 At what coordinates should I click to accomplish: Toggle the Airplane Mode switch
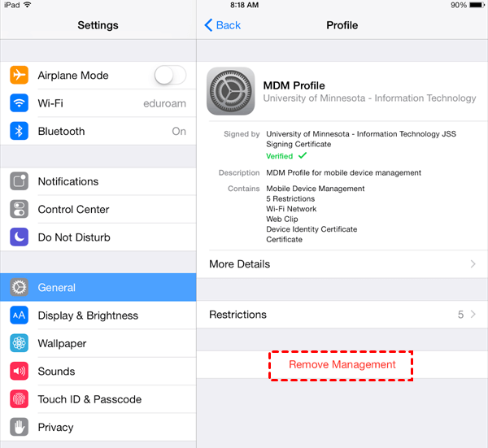click(x=170, y=75)
